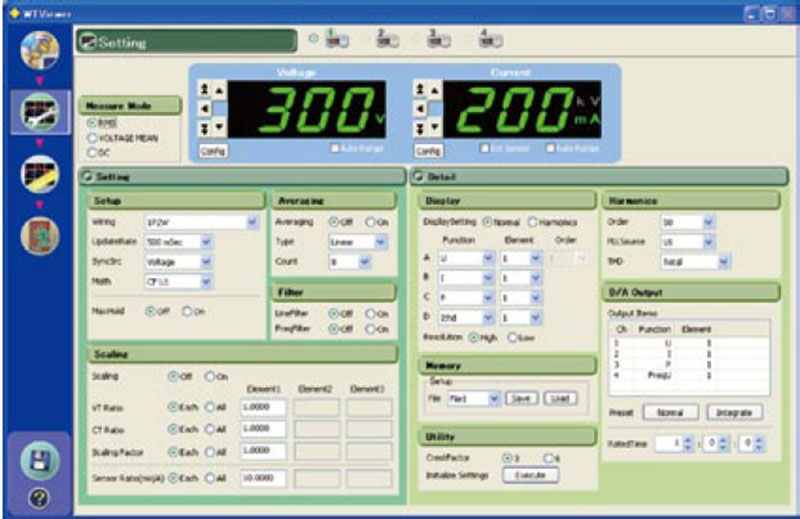800x519 pixels.
Task: Click the VT Ratio Element1 input field
Action: 263,407
